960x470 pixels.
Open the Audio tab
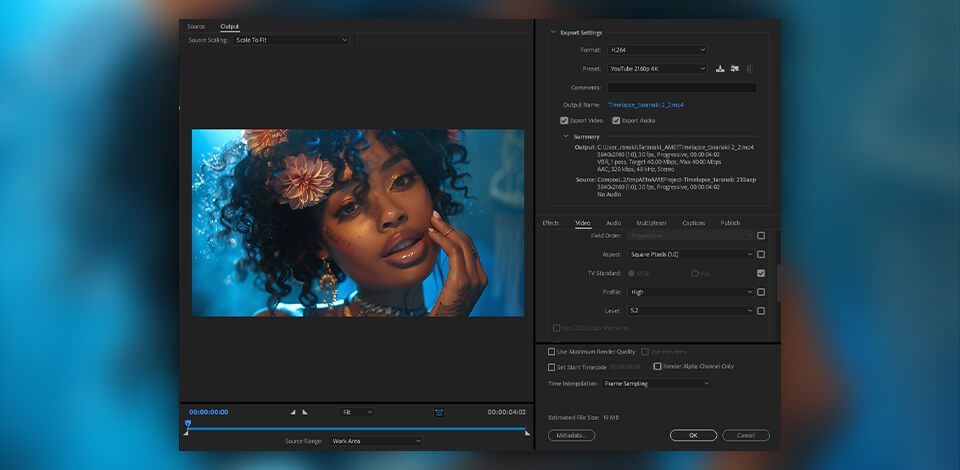click(x=613, y=223)
